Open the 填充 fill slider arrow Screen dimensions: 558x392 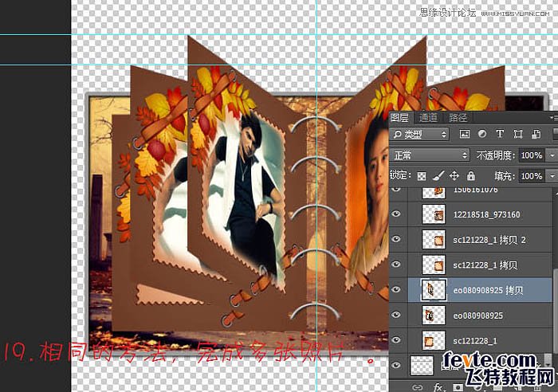click(552, 176)
